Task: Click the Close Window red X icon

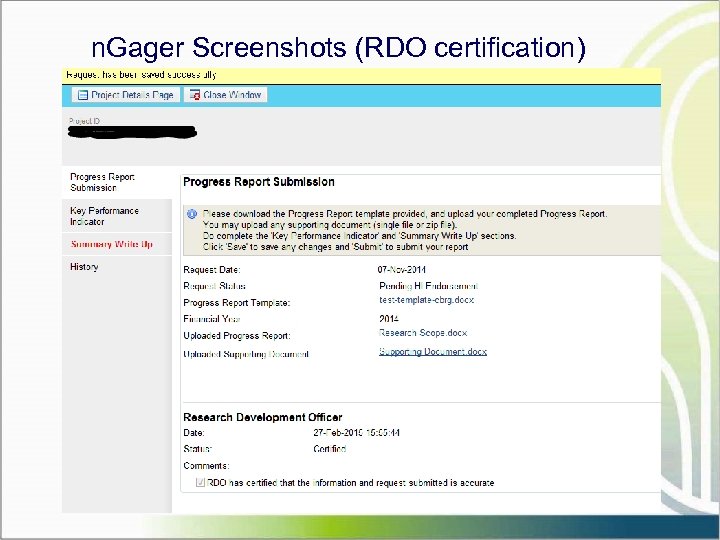Action: pyautogui.click(x=195, y=95)
